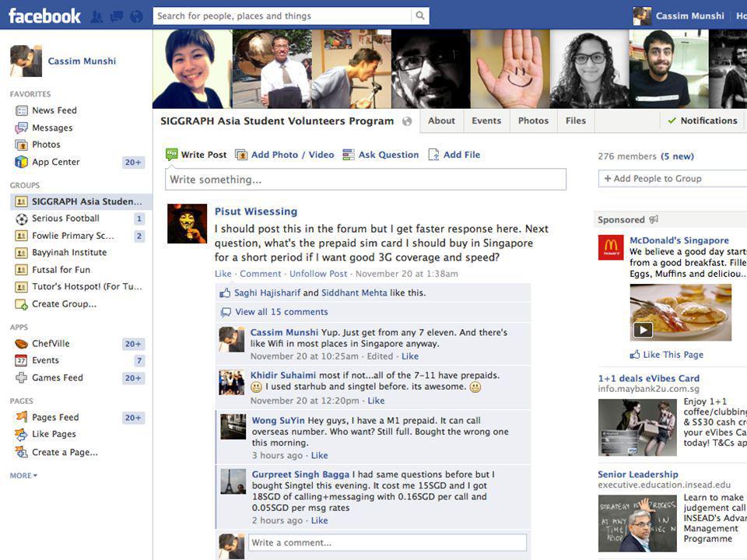This screenshot has height=560, width=747.
Task: Click Like This Page for McDonald's
Action: click(x=667, y=355)
